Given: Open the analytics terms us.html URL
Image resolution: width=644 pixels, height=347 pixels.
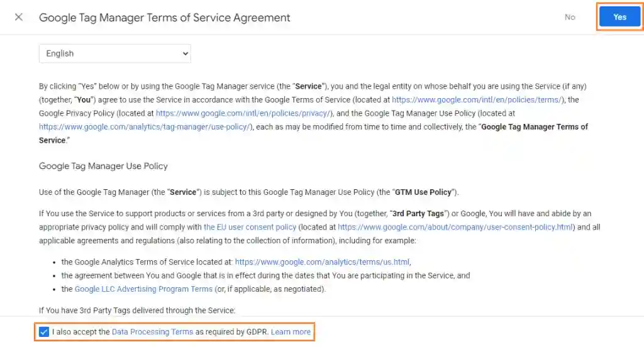Looking at the screenshot, I should [323, 262].
